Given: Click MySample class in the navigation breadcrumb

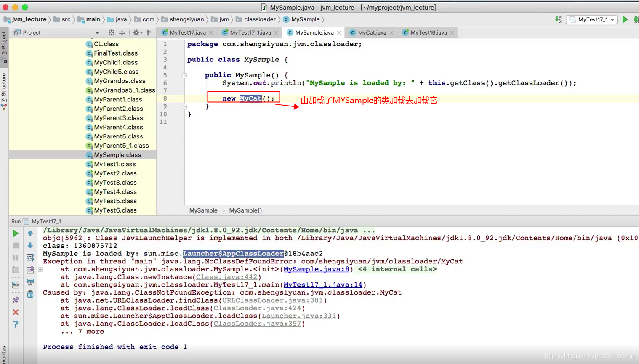Looking at the screenshot, I should pyautogui.click(x=301, y=19).
